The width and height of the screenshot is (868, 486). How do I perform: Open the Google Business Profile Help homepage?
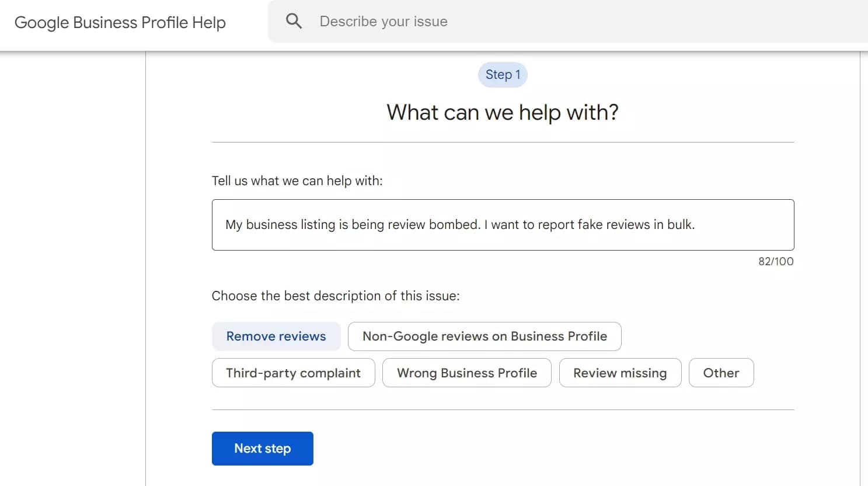pyautogui.click(x=120, y=22)
